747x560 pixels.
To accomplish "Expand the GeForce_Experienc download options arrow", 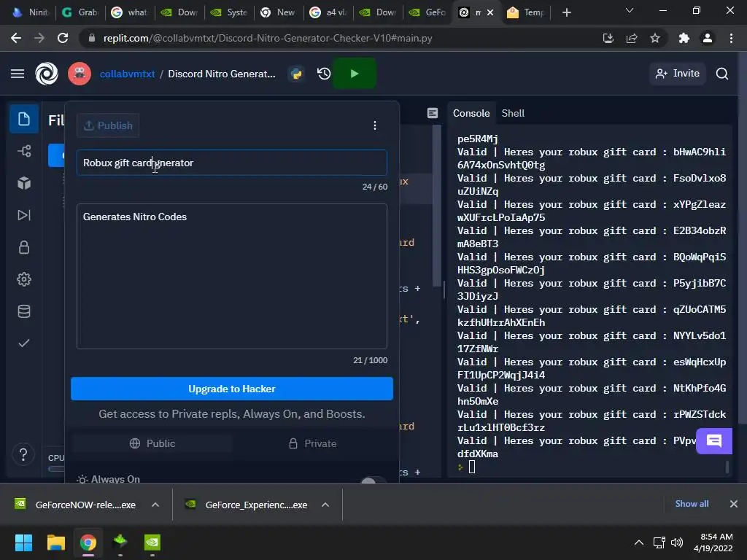I will click(325, 505).
